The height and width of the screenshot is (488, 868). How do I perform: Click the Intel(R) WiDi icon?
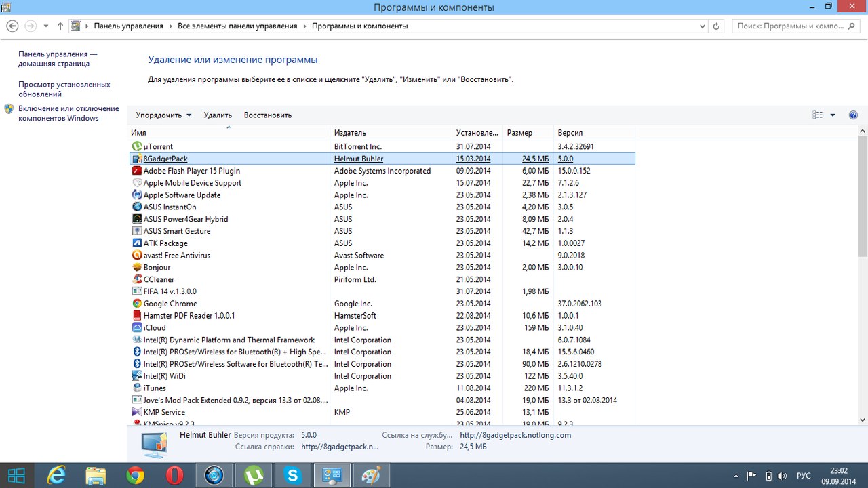pyautogui.click(x=137, y=376)
